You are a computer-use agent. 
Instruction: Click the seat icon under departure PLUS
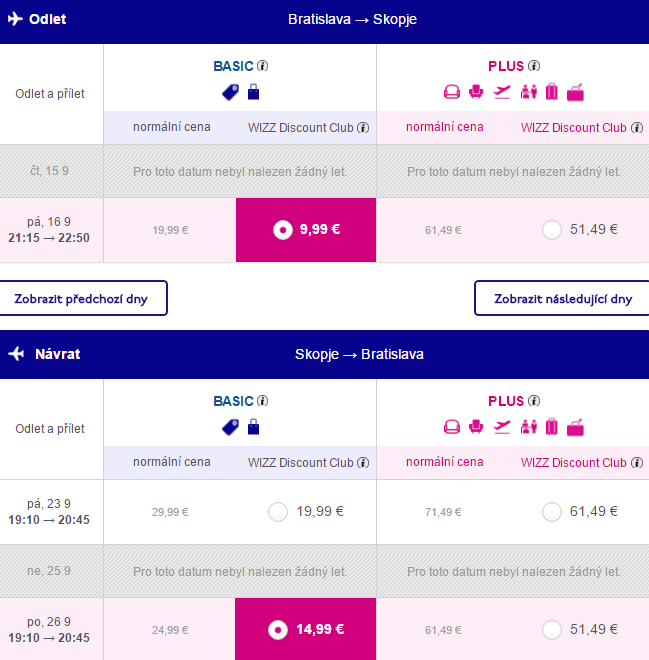[x=476, y=92]
